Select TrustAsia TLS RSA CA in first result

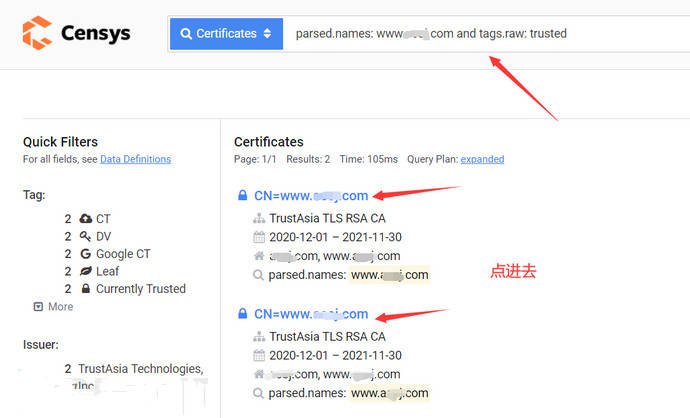pos(327,218)
